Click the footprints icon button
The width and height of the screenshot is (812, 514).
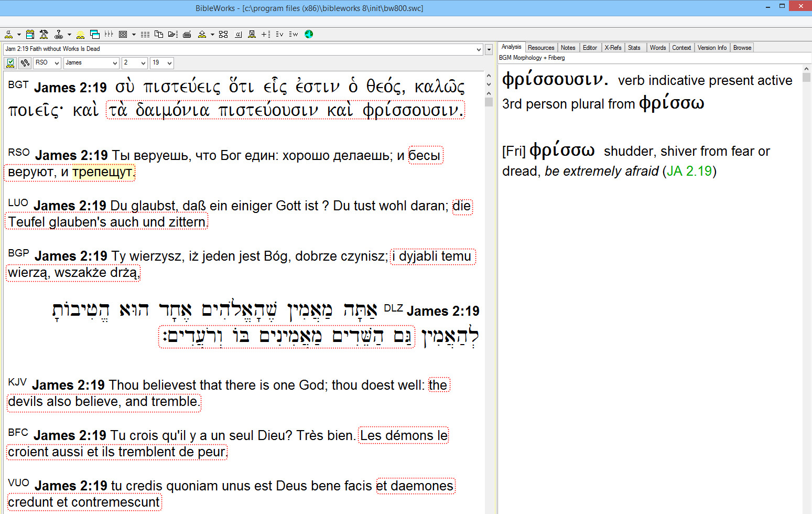pos(25,63)
